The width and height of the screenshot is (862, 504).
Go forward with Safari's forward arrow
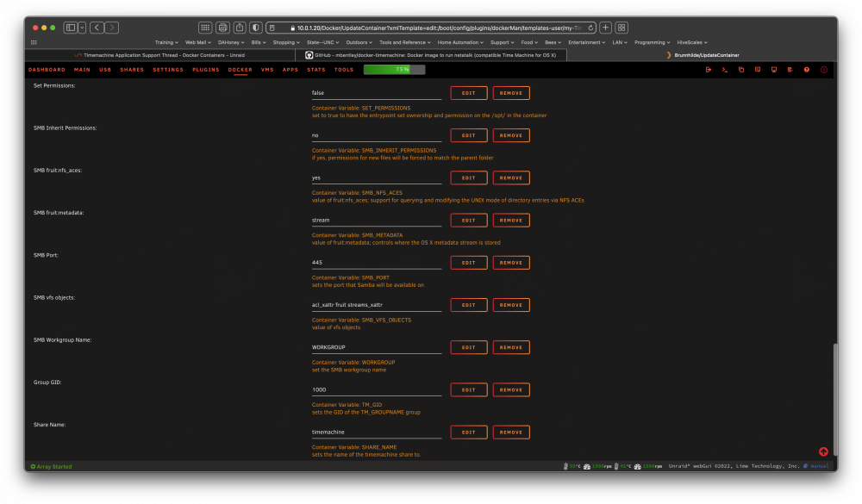coord(111,28)
